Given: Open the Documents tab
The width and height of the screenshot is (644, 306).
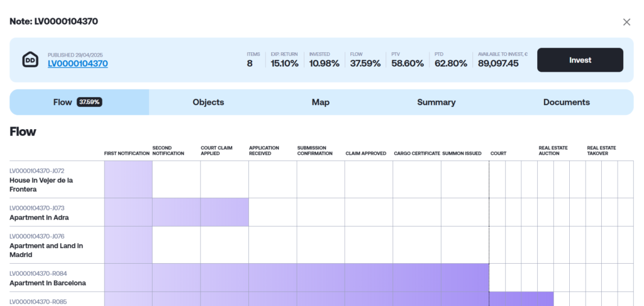Looking at the screenshot, I should [x=567, y=102].
